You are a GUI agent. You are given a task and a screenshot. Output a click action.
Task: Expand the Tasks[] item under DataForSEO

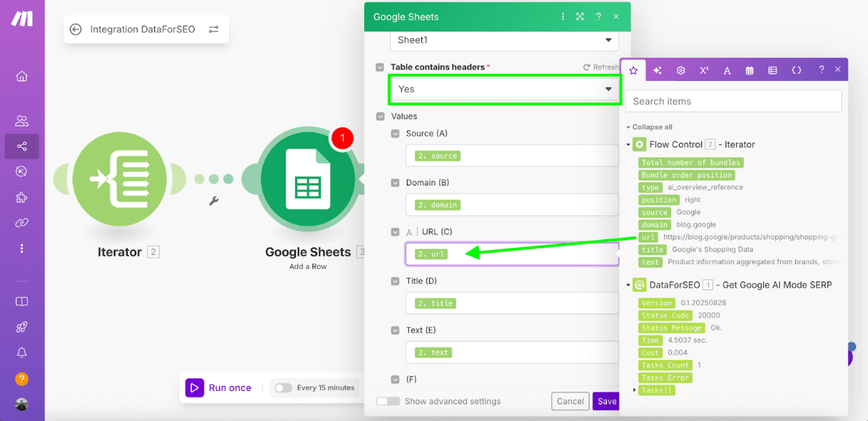[x=634, y=390]
